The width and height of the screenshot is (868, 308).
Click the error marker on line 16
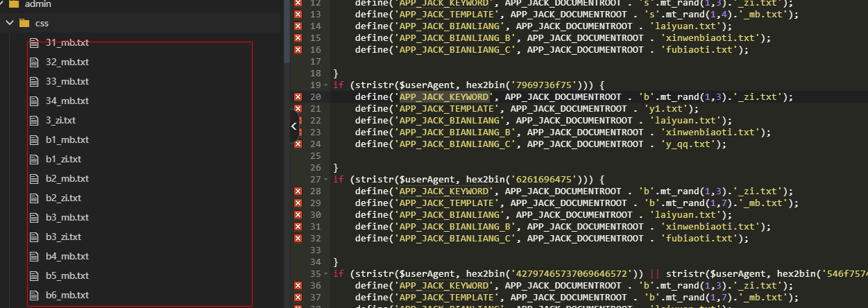pos(298,50)
